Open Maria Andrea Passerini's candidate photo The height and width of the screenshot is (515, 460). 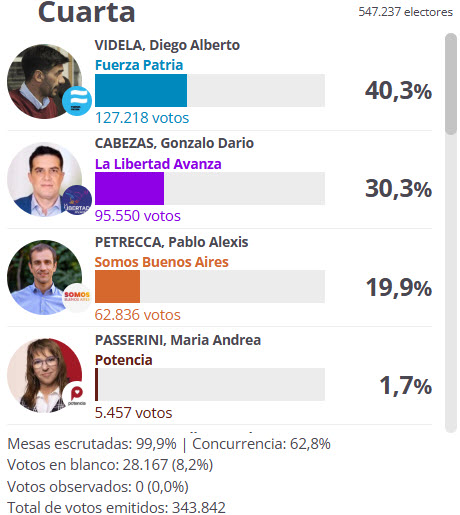[44, 376]
